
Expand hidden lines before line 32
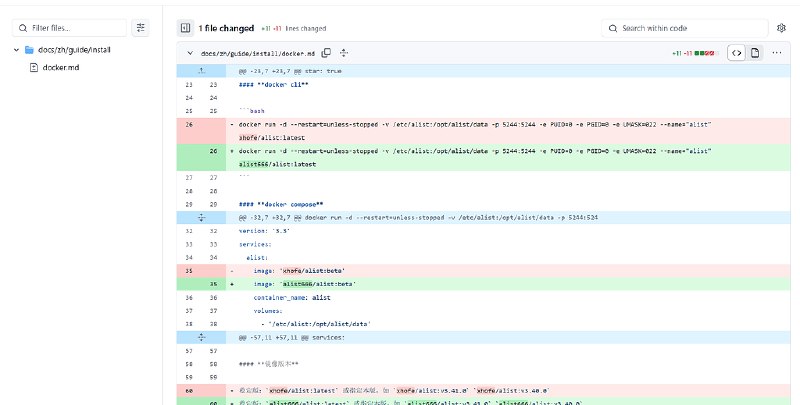point(202,217)
